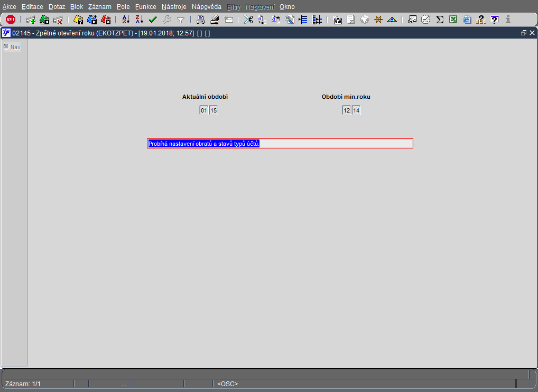Close the 02145 form window
The width and height of the screenshot is (538, 392).
pos(532,33)
